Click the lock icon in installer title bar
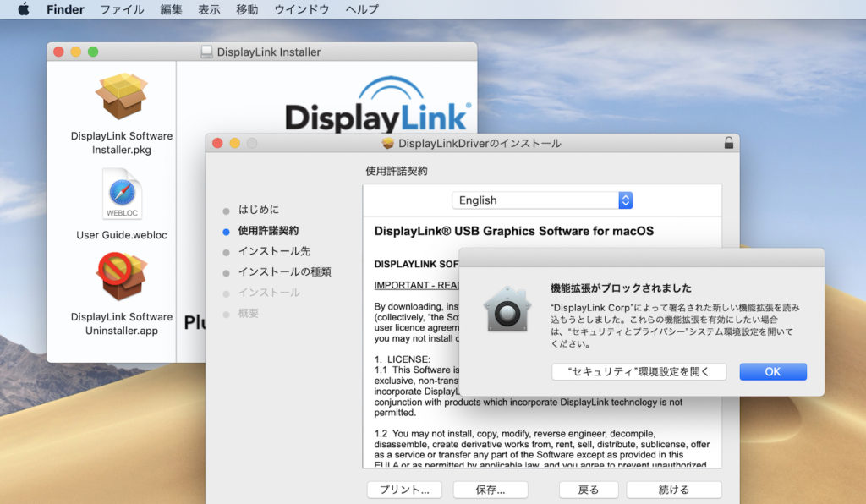Image resolution: width=866 pixels, height=504 pixels. point(728,144)
